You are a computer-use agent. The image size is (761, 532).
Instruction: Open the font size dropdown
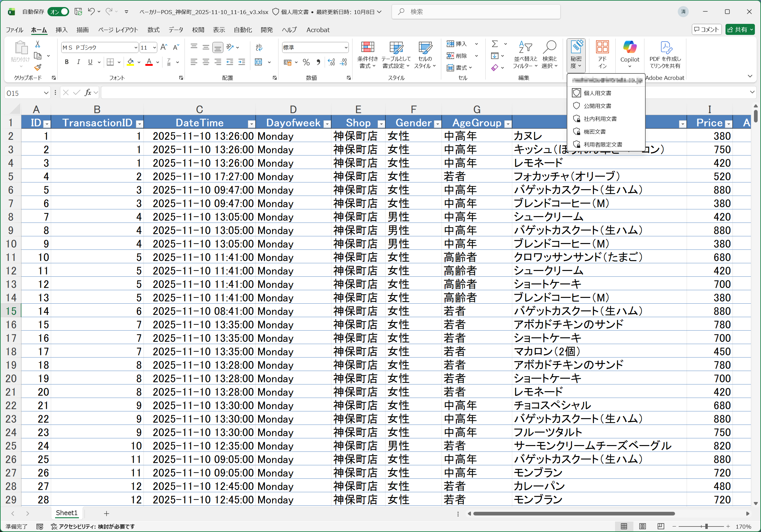point(154,47)
